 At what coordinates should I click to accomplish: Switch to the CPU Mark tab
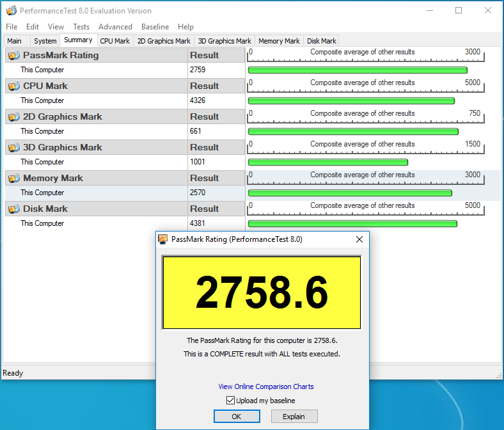114,41
